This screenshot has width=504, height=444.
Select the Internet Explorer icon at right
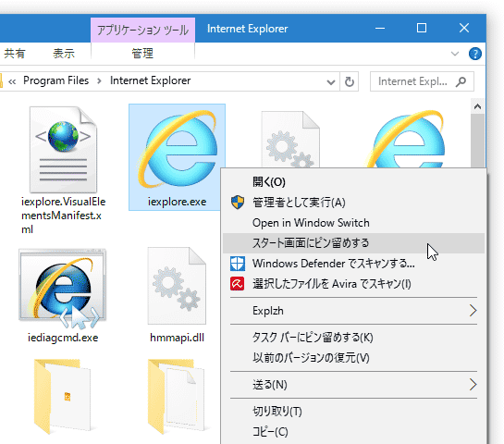pyautogui.click(x=407, y=139)
